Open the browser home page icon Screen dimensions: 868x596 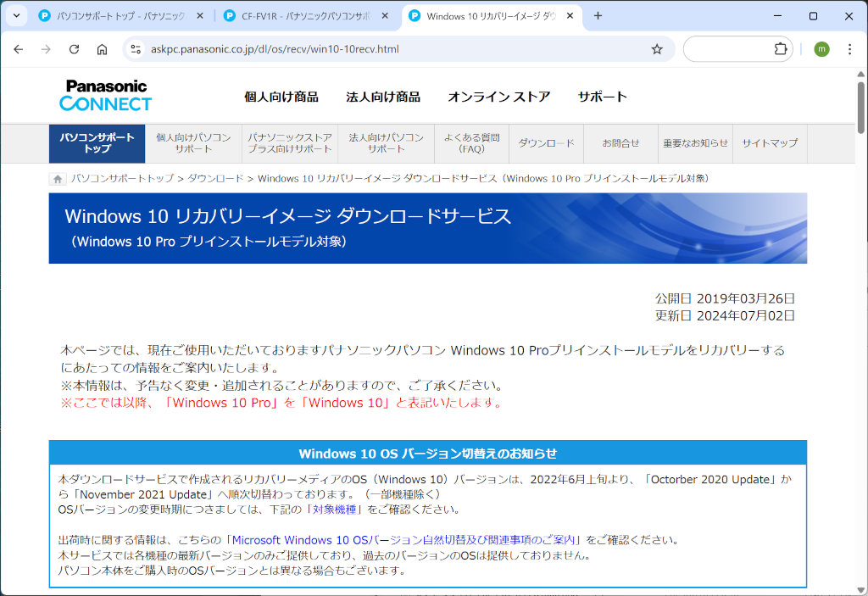pos(102,49)
